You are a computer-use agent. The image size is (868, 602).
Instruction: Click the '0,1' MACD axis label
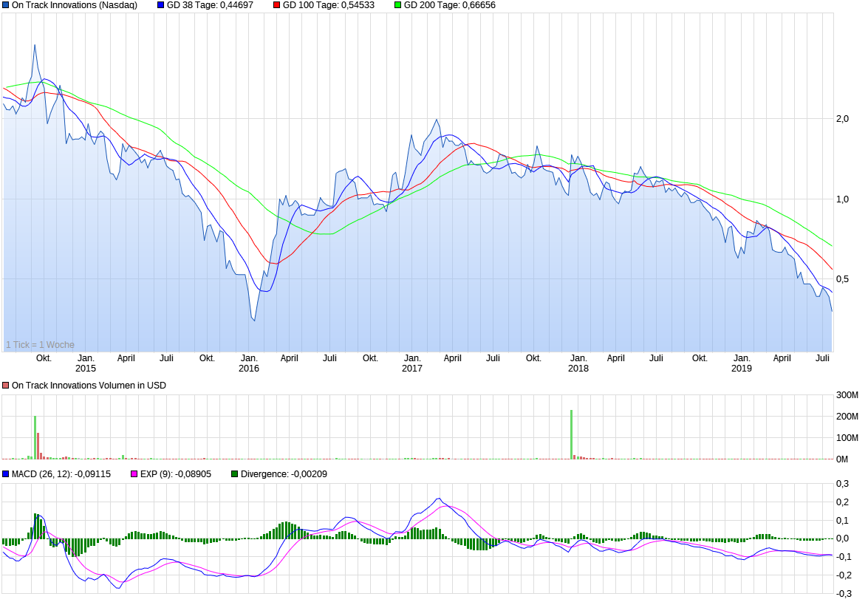[x=842, y=520]
